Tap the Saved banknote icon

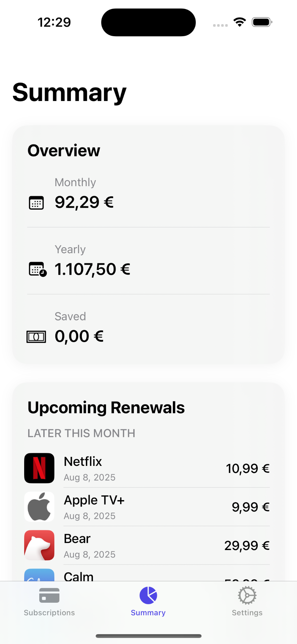36,336
